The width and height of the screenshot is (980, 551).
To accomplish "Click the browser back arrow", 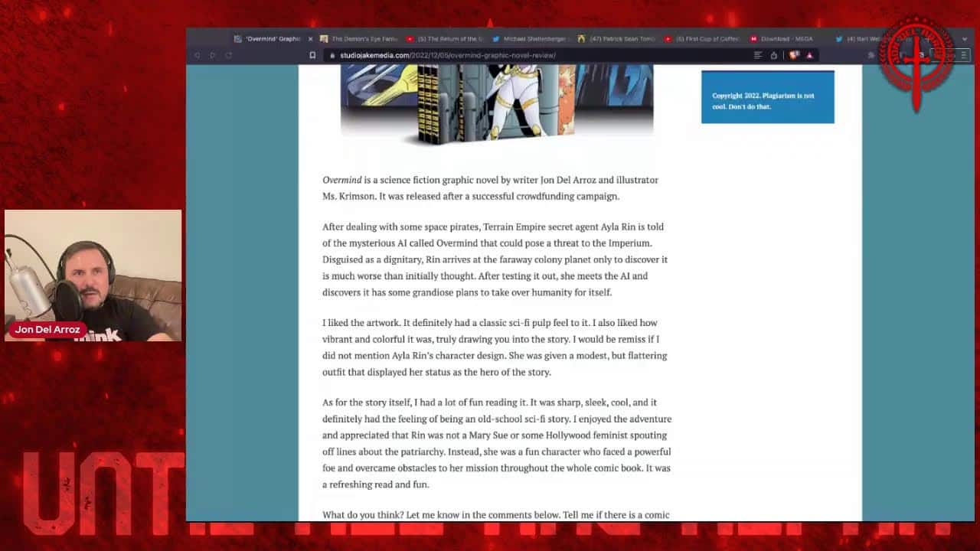I will (x=198, y=55).
